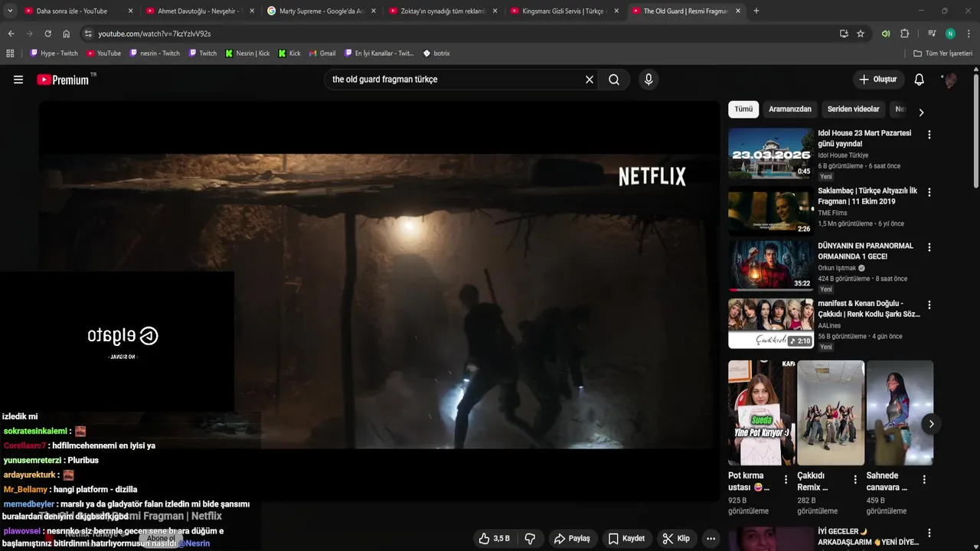Image resolution: width=980 pixels, height=551 pixels.
Task: Open the botrix bookmark
Action: pos(436,54)
